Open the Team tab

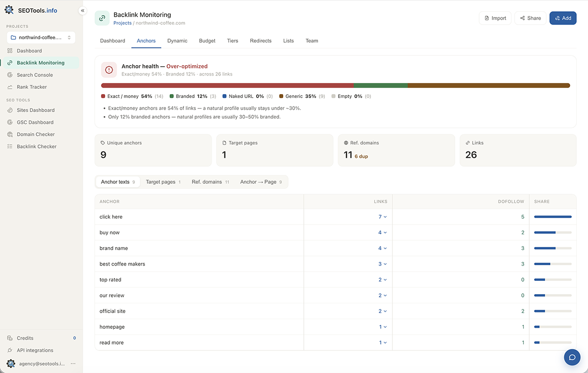312,41
